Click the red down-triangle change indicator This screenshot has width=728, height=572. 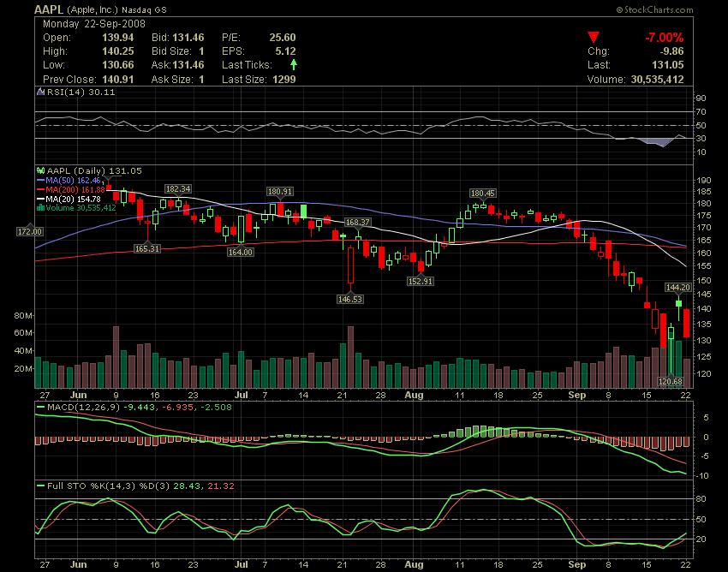[594, 37]
